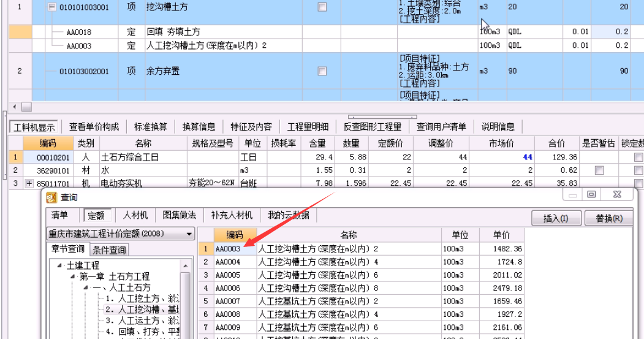Open the 补充人材机 tab
The image size is (644, 339).
232,215
